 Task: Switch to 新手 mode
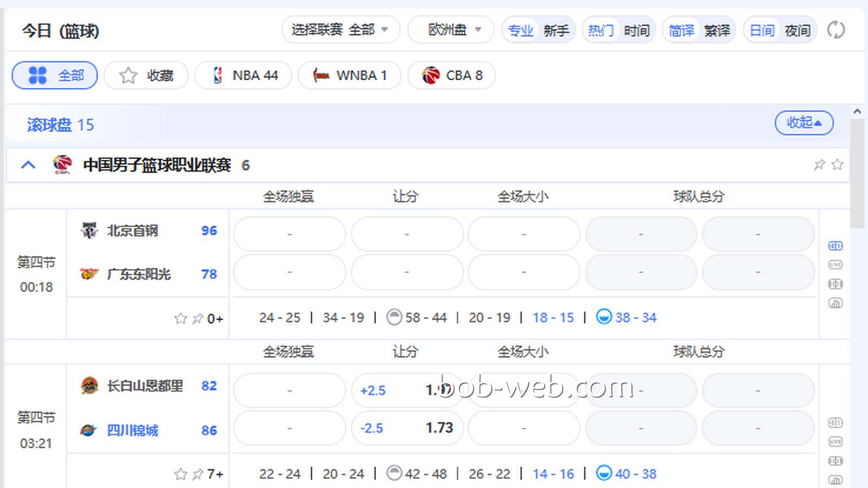557,30
